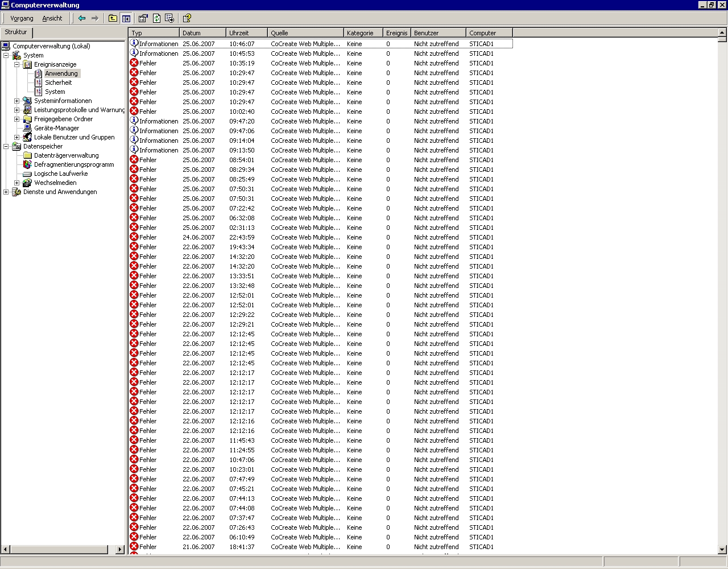Open Properties via the toolbar icon
This screenshot has height=569, width=728.
(x=143, y=18)
